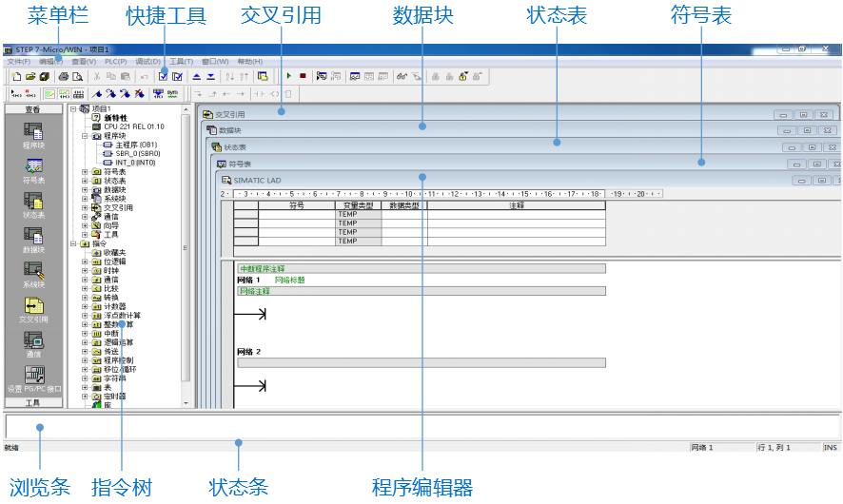Click the sym symbol addressing toolbar icon
This screenshot has width=843, height=504.
pos(172,94)
